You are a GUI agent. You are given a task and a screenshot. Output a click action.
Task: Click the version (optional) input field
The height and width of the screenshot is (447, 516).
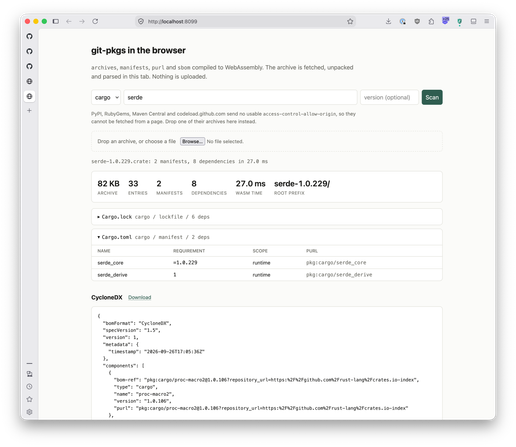pyautogui.click(x=389, y=97)
